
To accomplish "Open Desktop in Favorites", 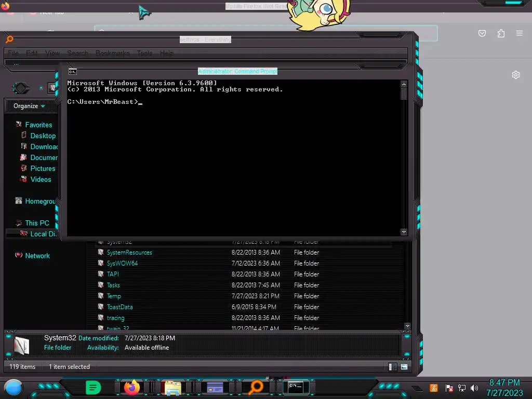I will (43, 136).
